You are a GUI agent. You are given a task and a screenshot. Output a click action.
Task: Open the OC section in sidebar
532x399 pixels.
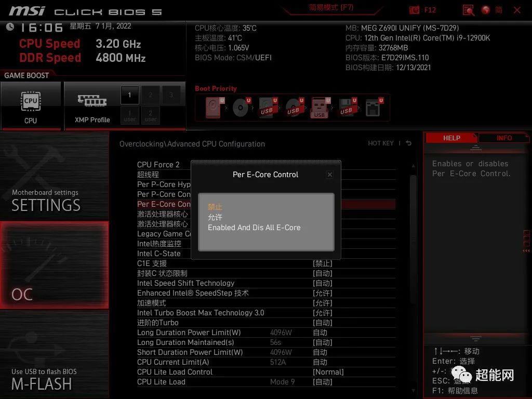[x=55, y=265]
